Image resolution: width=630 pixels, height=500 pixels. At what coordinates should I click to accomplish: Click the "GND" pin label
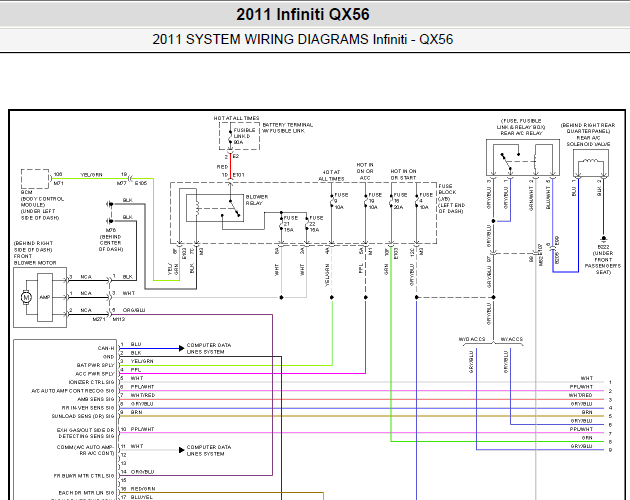[108, 357]
